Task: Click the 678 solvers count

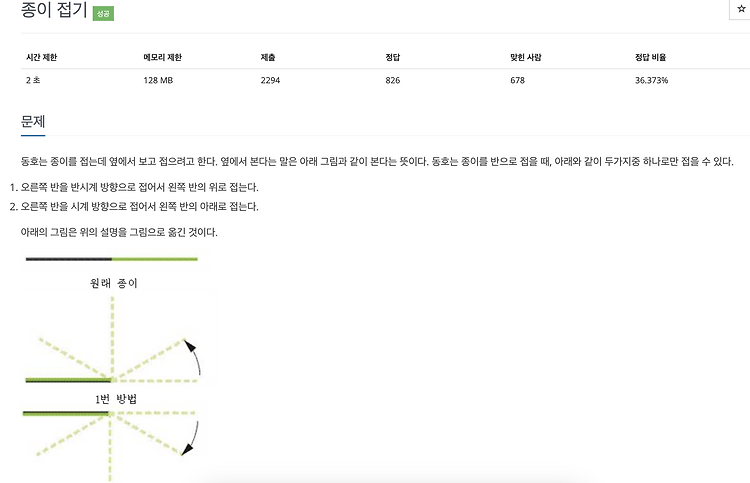Action: pos(517,79)
